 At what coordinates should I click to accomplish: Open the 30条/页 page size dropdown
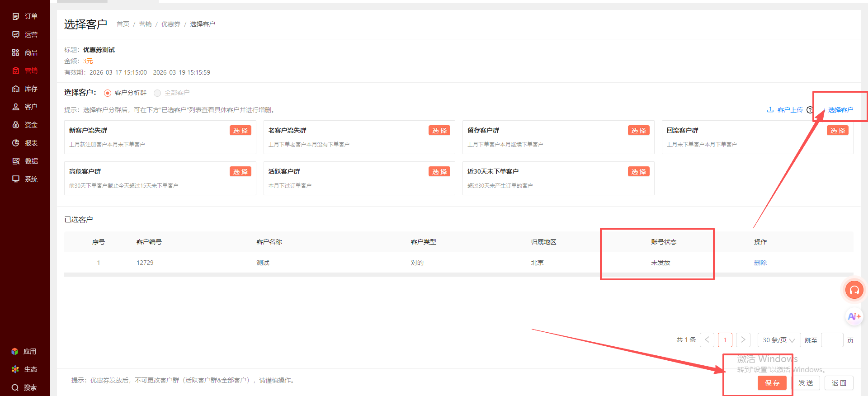(779, 340)
